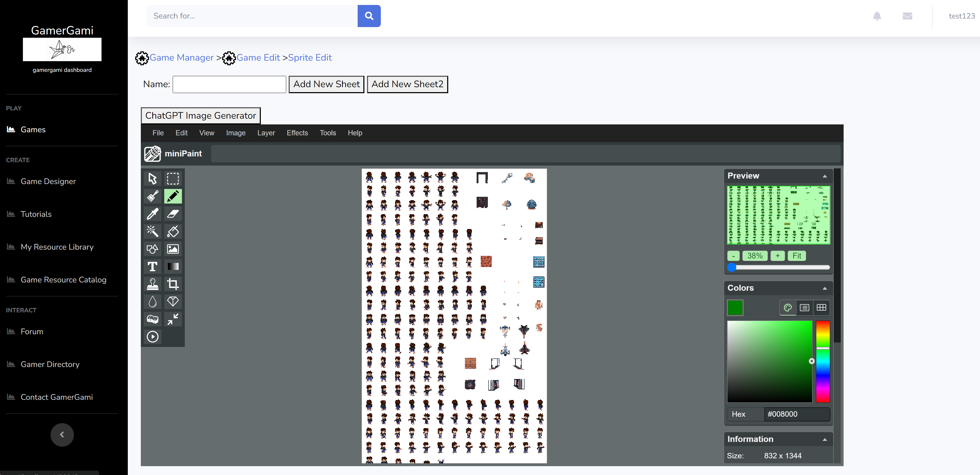
Task: Pick the Magic Wand tool
Action: point(153,231)
